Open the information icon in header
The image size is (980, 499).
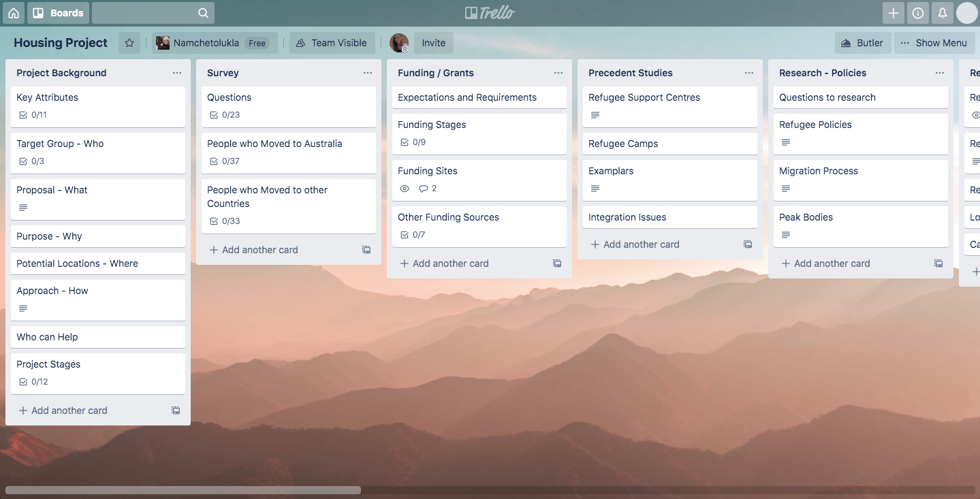coord(918,13)
